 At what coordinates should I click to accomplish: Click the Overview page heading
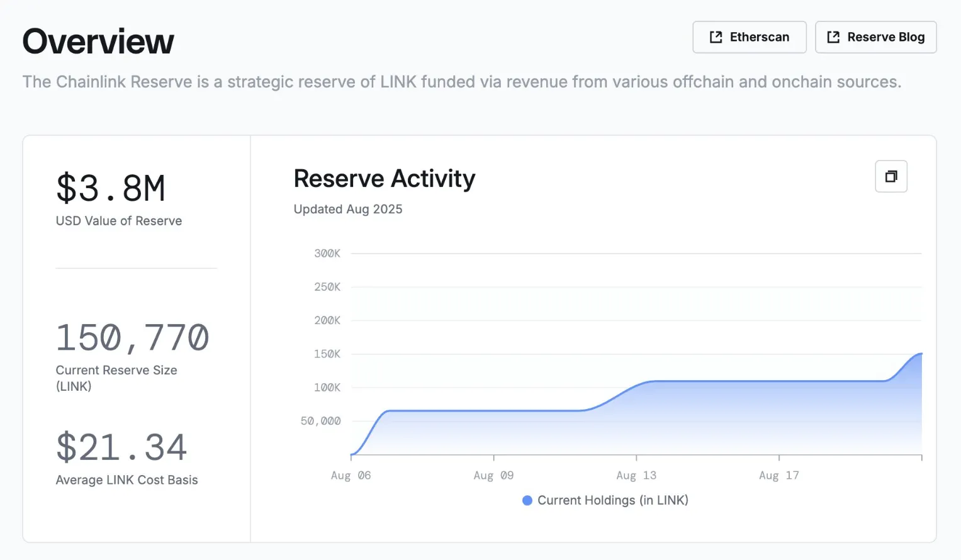[x=98, y=42]
